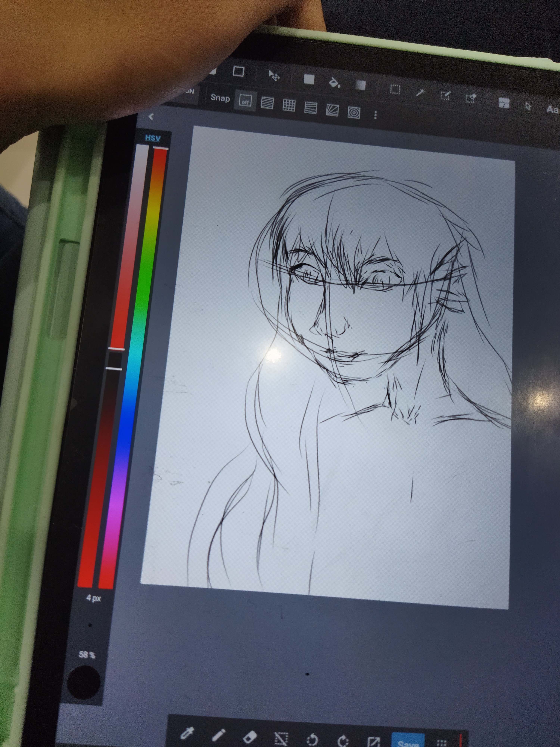560x747 pixels.
Task: Select the Gradient tool
Action: 360,86
